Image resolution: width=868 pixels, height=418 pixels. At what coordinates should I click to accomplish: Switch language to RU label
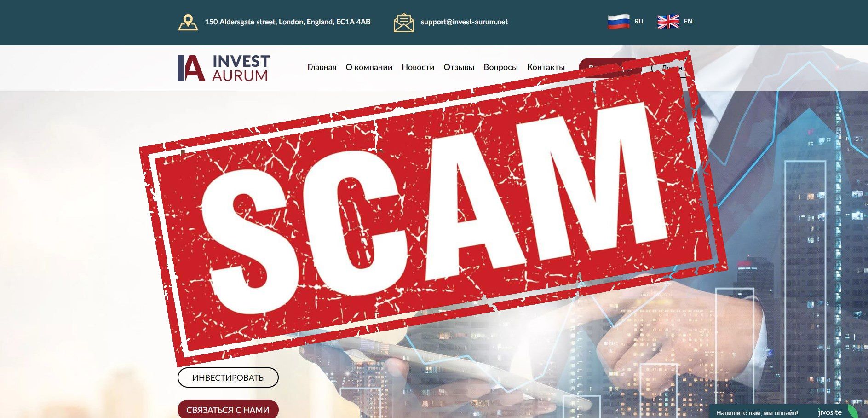pyautogui.click(x=638, y=21)
